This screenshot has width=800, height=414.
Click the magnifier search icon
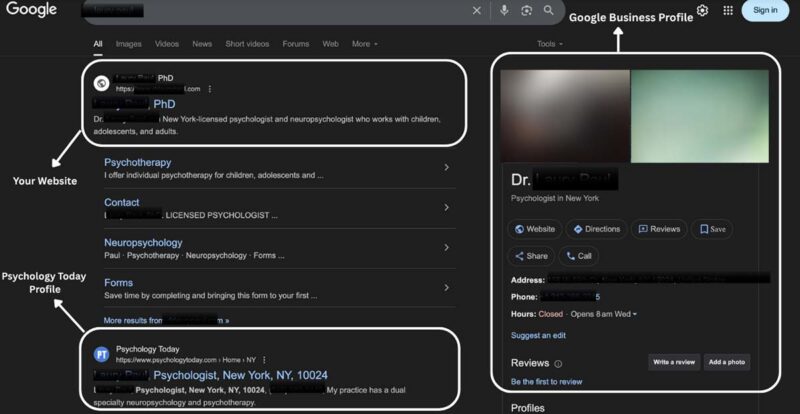[x=548, y=10]
